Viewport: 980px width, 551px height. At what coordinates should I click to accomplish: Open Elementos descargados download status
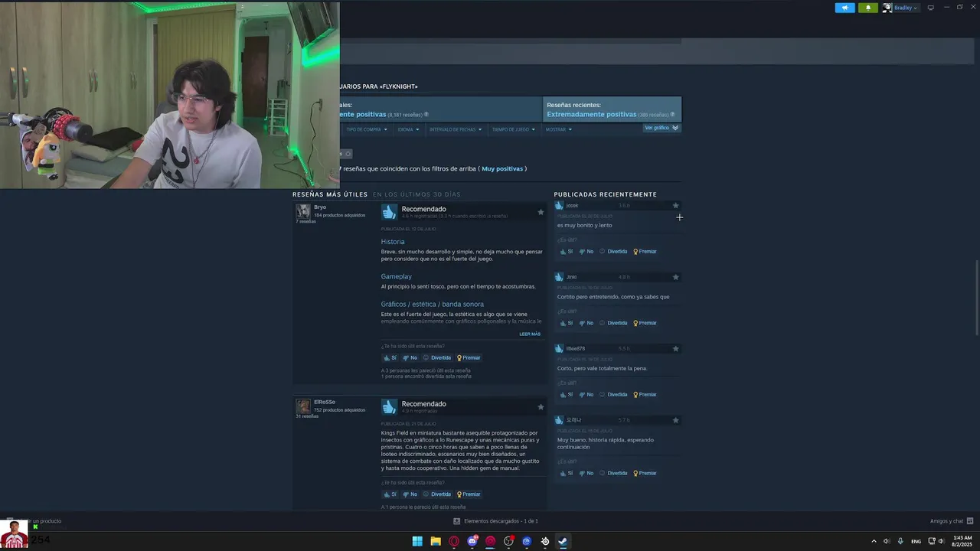click(x=495, y=521)
